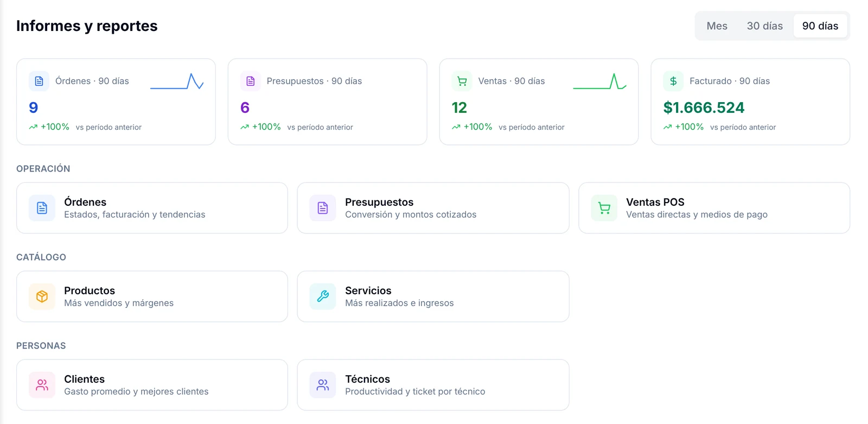Click the dollar icon in Facturado stat card
This screenshot has width=868, height=424.
tap(673, 81)
